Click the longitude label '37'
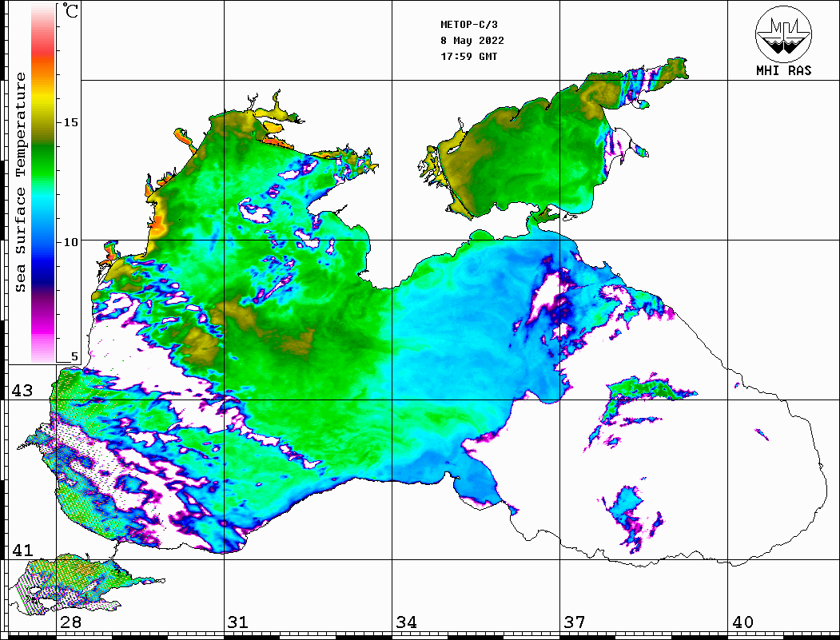Screen dimensions: 840x640 (x=575, y=622)
